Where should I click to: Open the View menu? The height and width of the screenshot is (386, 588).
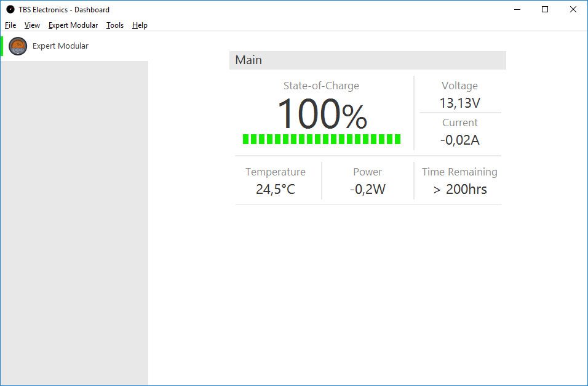click(32, 25)
